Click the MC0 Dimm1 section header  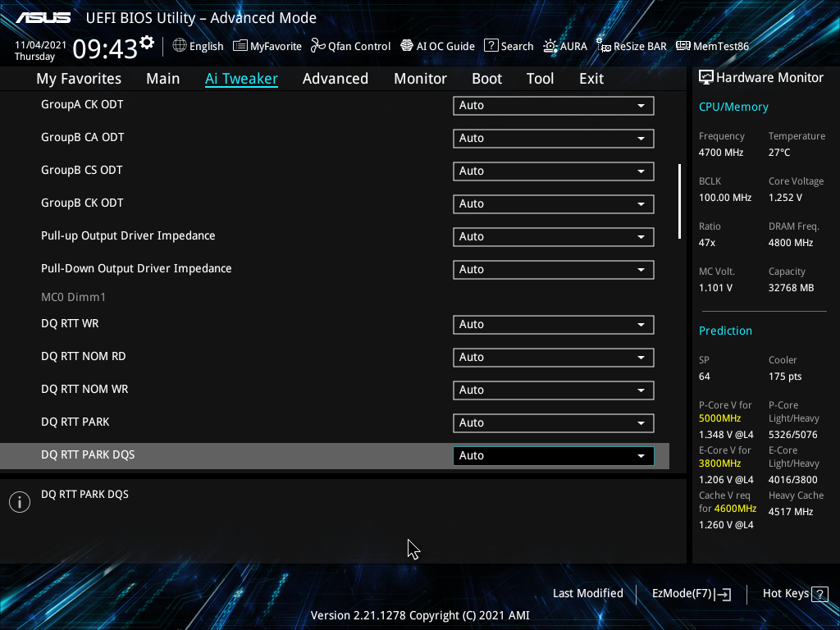click(x=73, y=297)
